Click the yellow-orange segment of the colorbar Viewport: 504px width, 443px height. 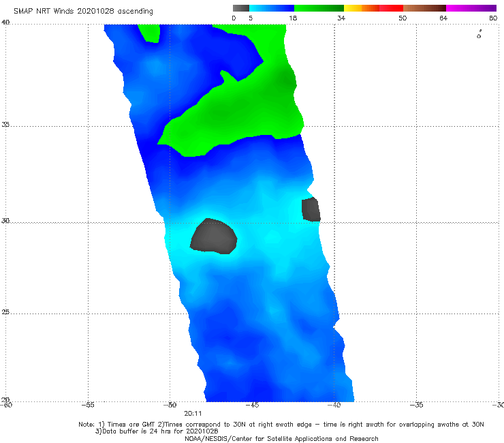[362, 8]
